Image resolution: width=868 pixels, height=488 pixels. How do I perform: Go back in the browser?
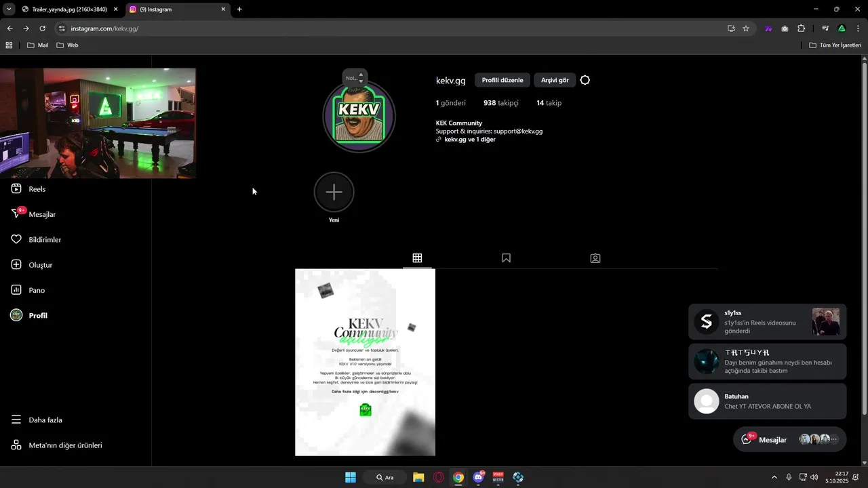click(x=9, y=28)
